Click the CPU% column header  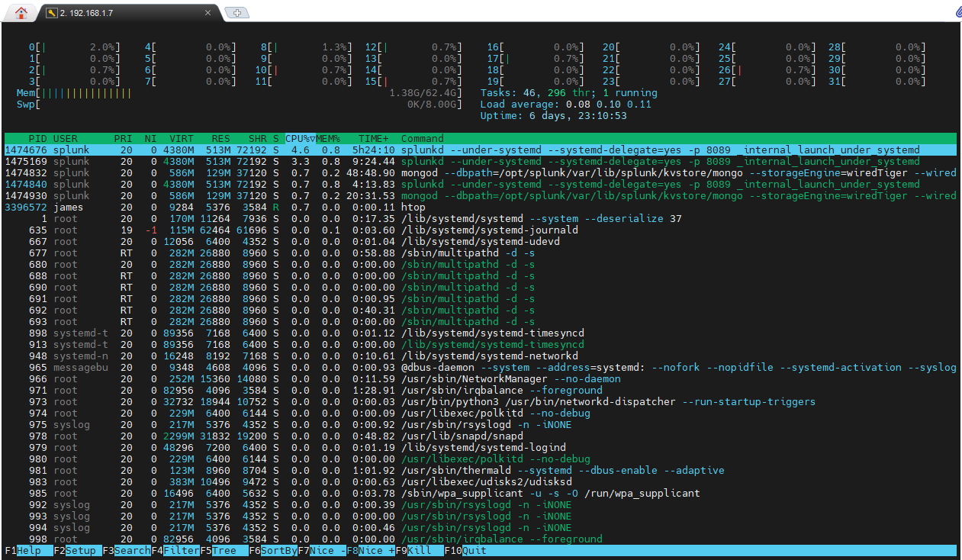click(x=301, y=139)
